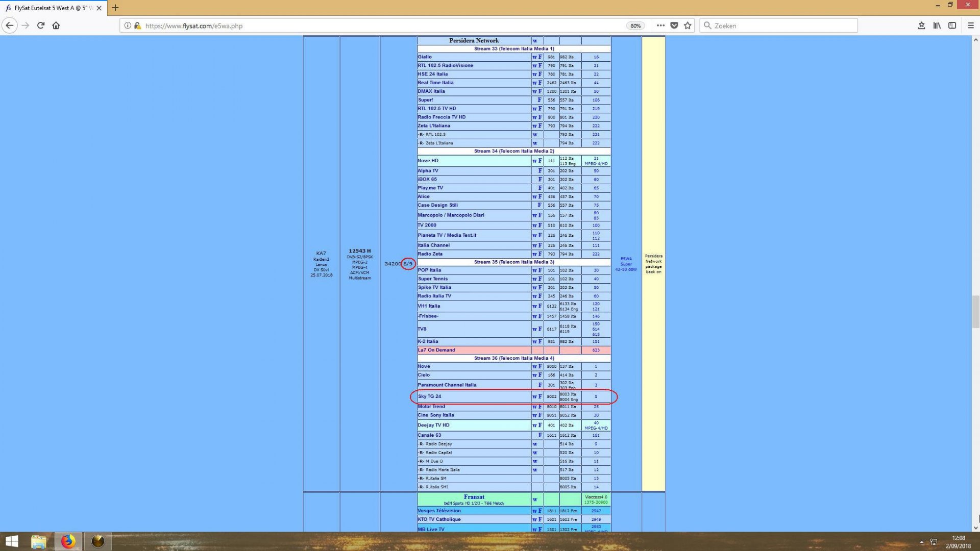
Task: Open a new browser tab
Action: [x=115, y=8]
